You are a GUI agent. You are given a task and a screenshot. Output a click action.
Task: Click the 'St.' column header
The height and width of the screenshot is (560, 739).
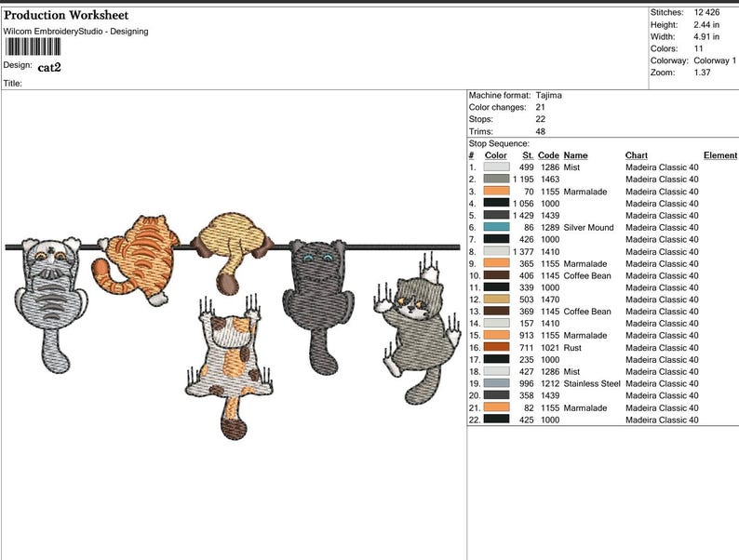coord(528,155)
